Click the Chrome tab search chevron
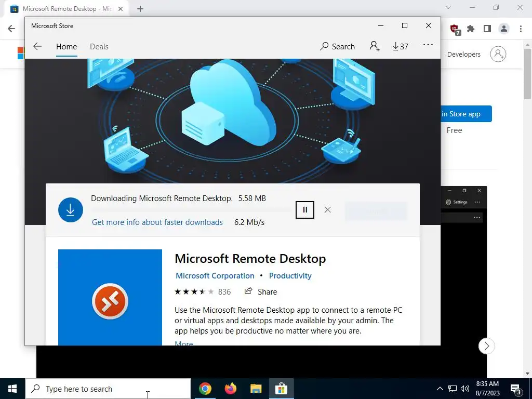The height and width of the screenshot is (399, 532). pos(448,7)
